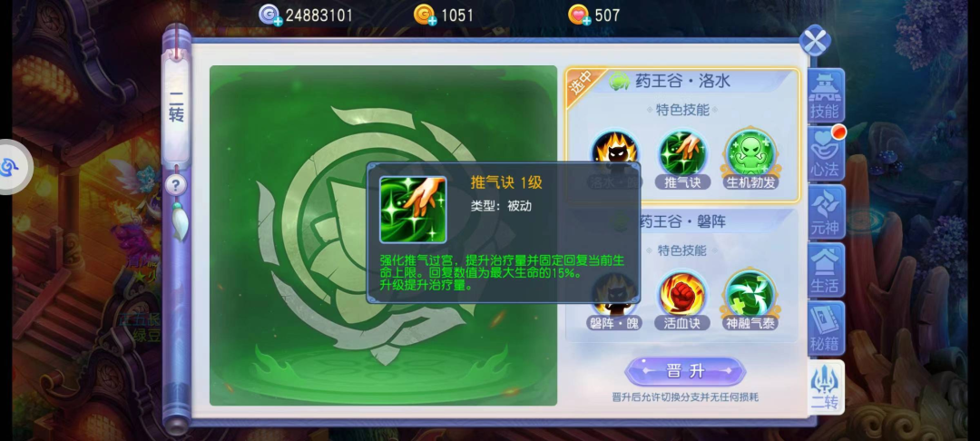Open the question mark help icon
Viewport: 980px width, 441px height.
[176, 185]
